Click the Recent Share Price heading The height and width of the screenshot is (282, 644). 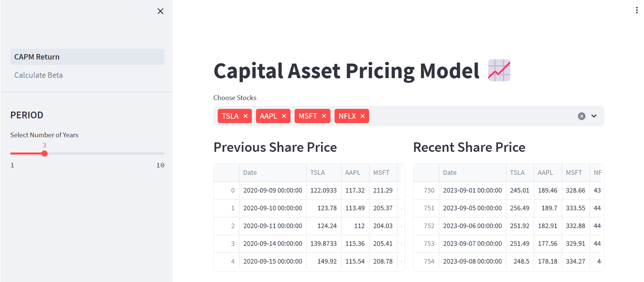pyautogui.click(x=469, y=147)
